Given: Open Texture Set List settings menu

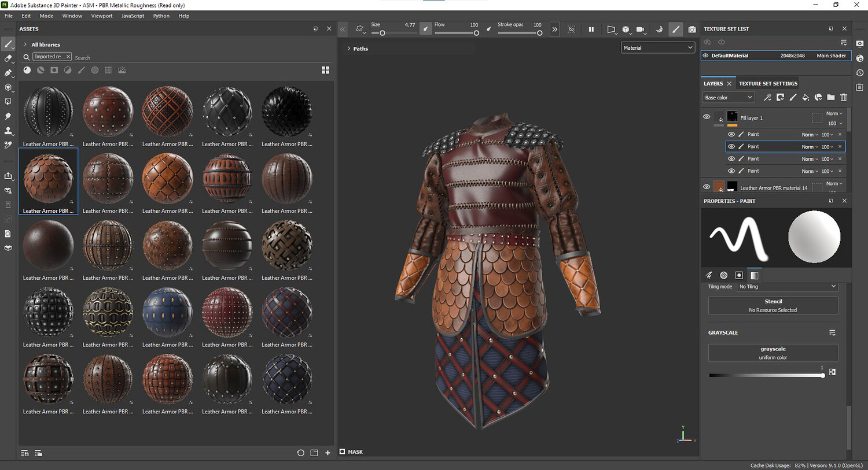Looking at the screenshot, I should [x=843, y=42].
